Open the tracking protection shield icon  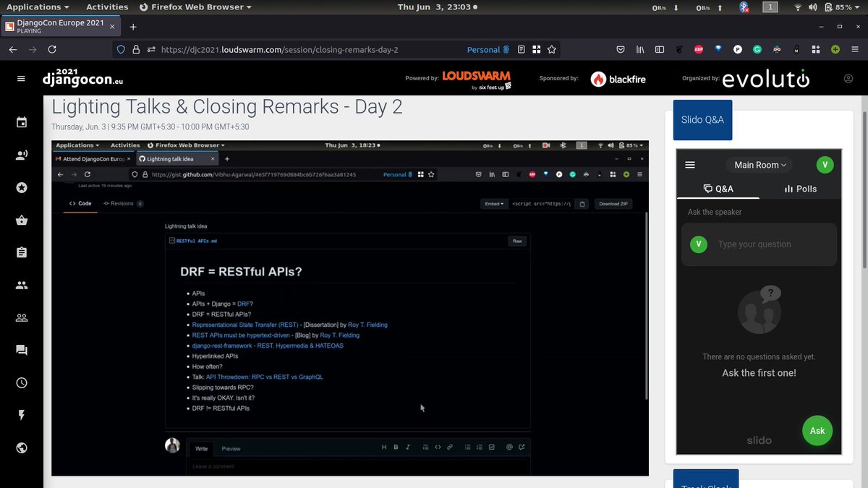pos(121,50)
